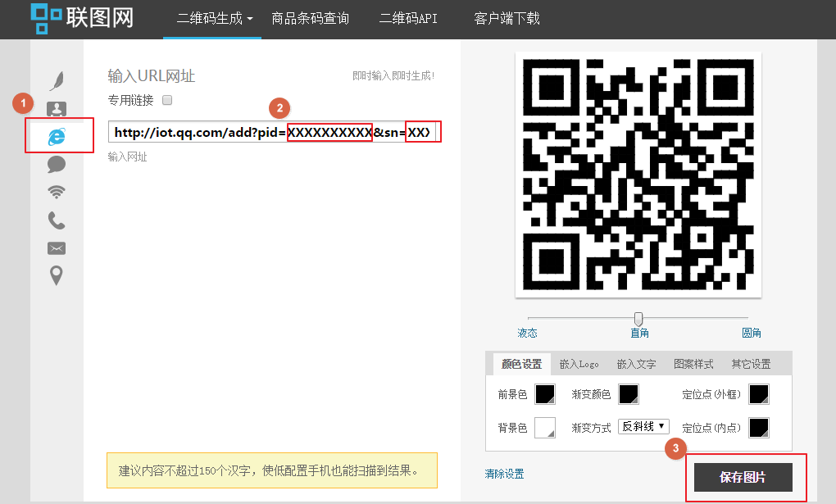The width and height of the screenshot is (836, 504).
Task: Click the corner style slider handle
Action: coord(638,319)
